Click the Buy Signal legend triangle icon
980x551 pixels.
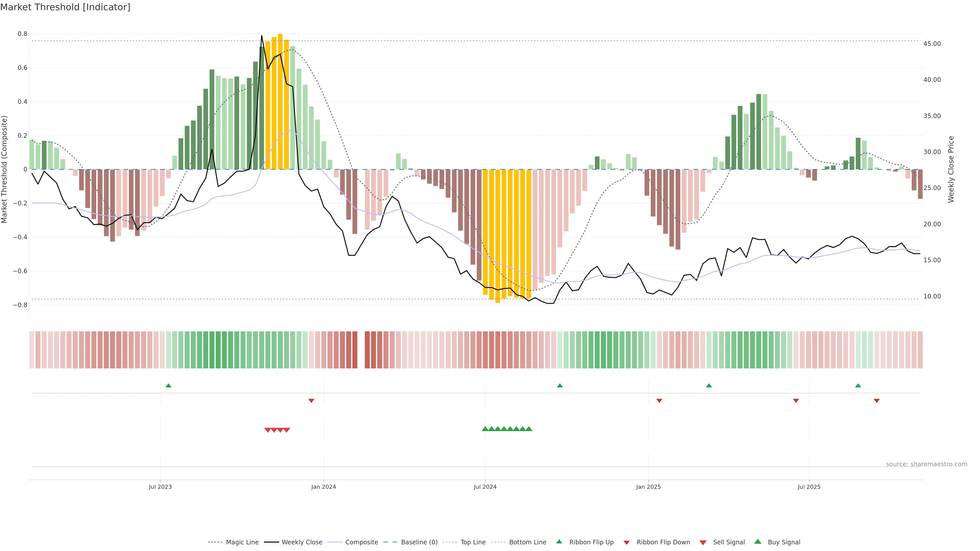tap(758, 542)
